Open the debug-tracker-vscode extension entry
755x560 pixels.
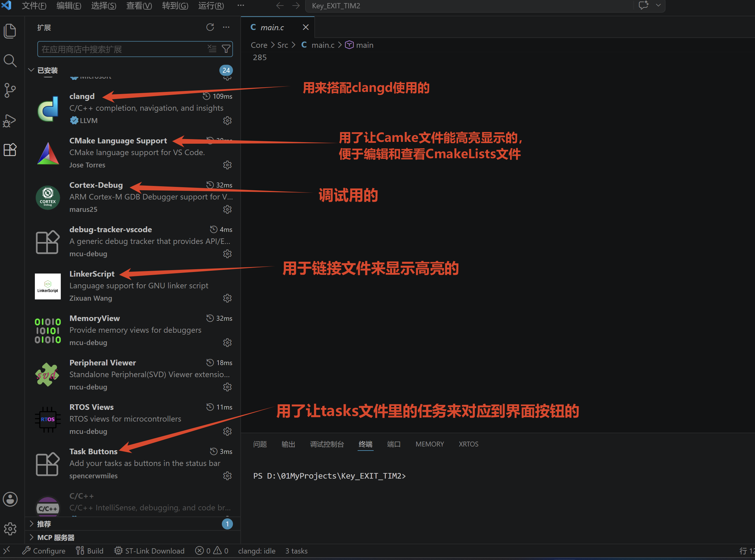coord(133,241)
